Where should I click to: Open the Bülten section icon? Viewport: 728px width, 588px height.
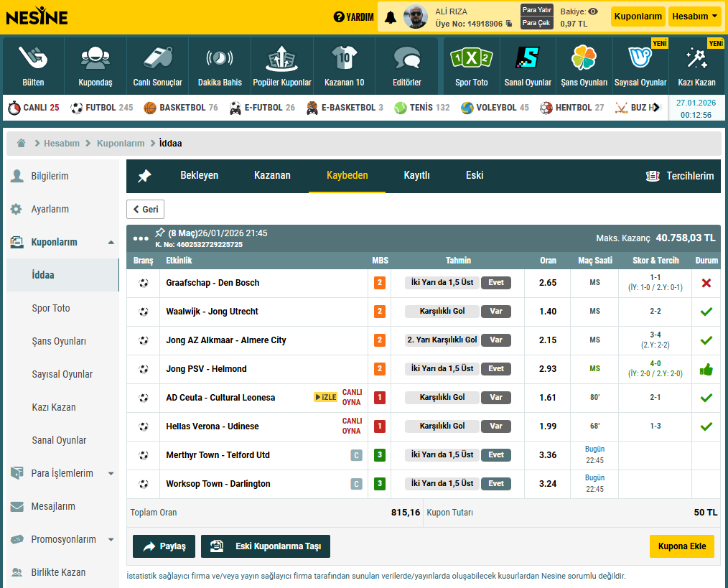34,59
